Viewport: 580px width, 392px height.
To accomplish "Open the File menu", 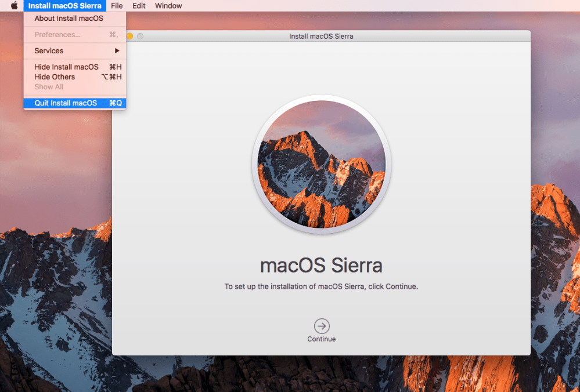I will 117,6.
